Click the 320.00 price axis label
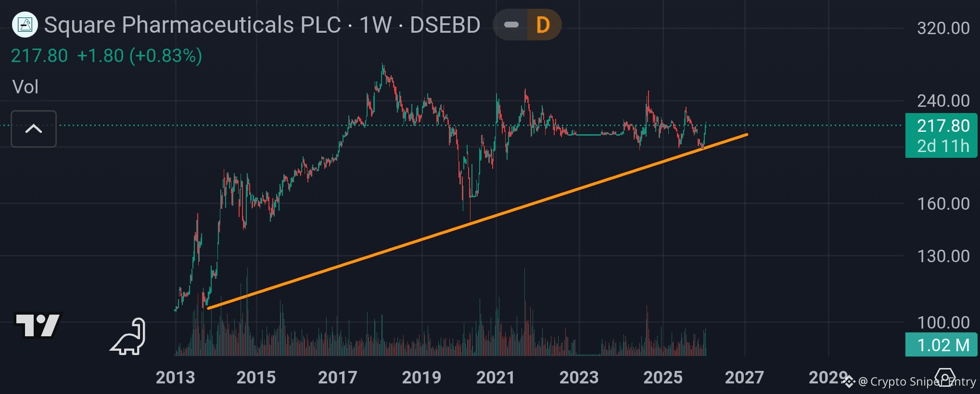 tap(943, 28)
